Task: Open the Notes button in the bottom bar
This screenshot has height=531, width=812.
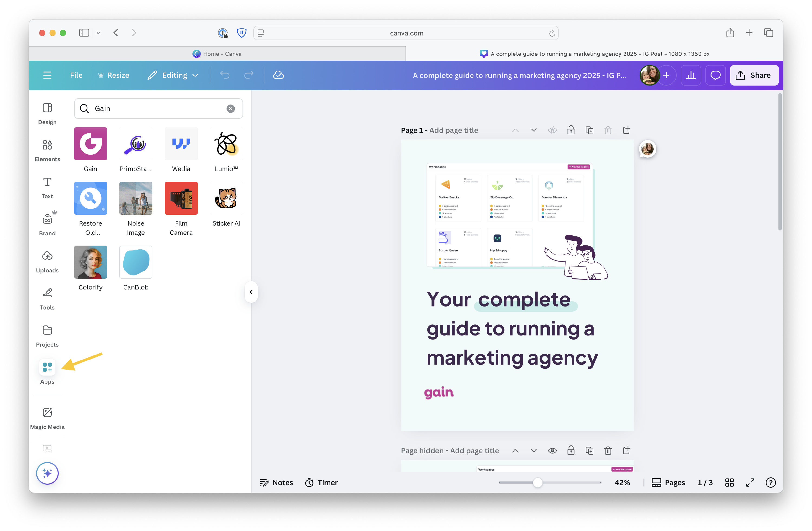Action: click(276, 482)
